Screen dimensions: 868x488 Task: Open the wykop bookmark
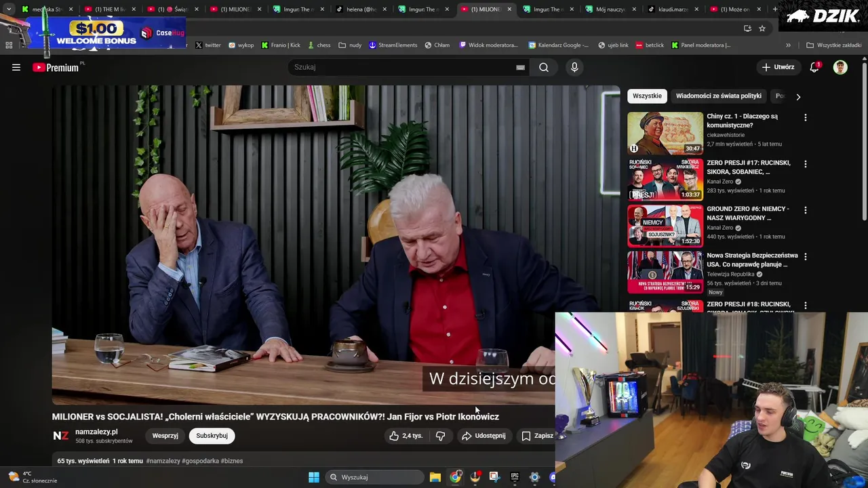pos(241,45)
